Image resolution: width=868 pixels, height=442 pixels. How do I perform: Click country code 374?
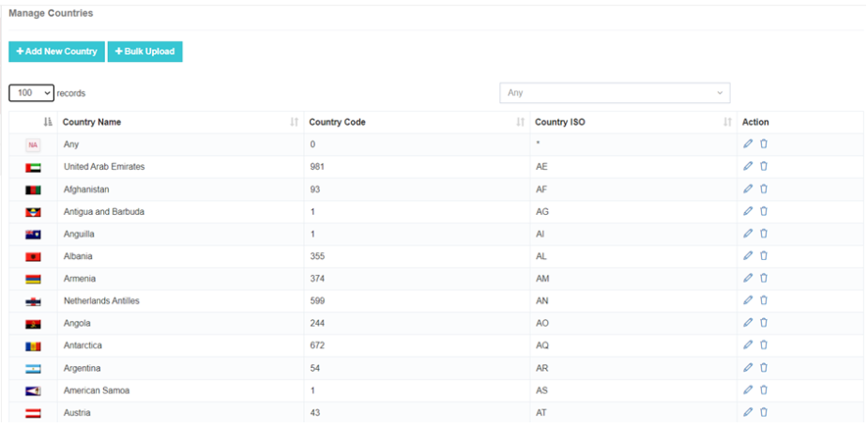click(317, 279)
